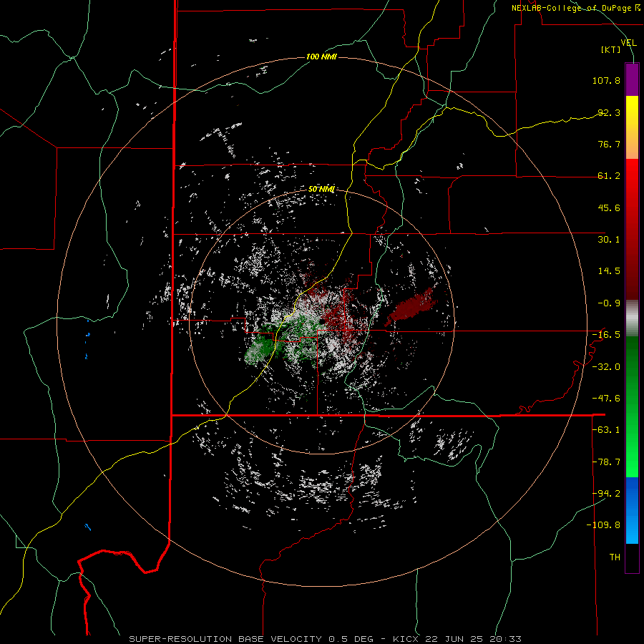Click the Super-Resolution Base Velocity caption text
This screenshot has width=644, height=644.
(325, 639)
